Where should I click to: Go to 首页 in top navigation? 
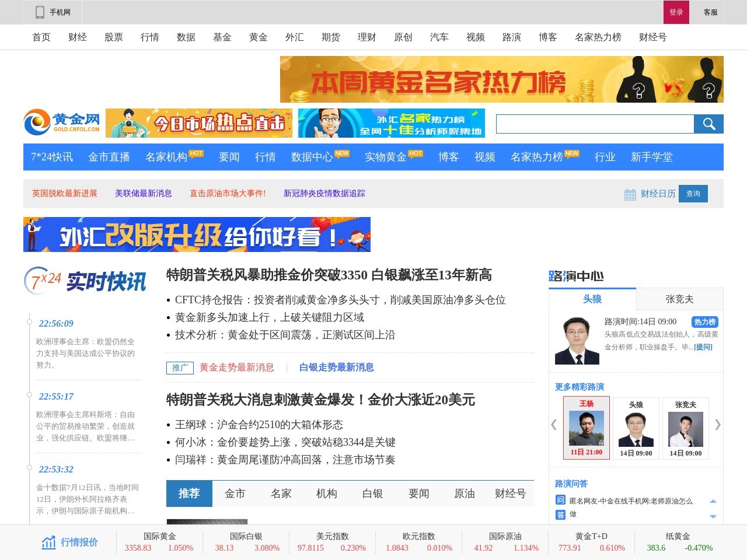[41, 37]
